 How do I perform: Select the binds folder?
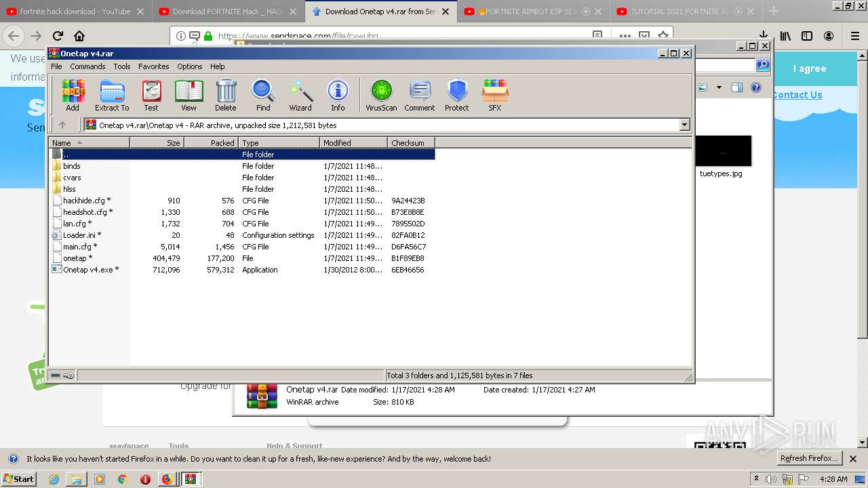tap(71, 166)
